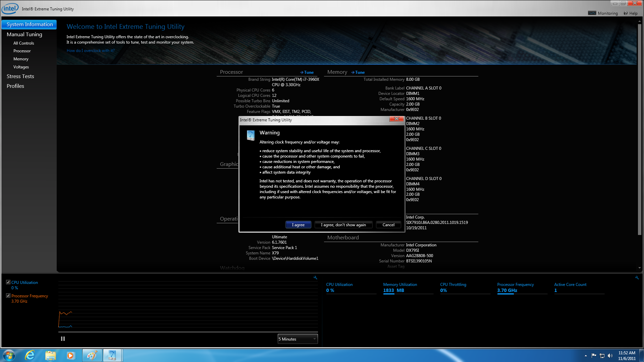Click the warning dialog icon
This screenshot has height=362, width=644.
coord(251,135)
